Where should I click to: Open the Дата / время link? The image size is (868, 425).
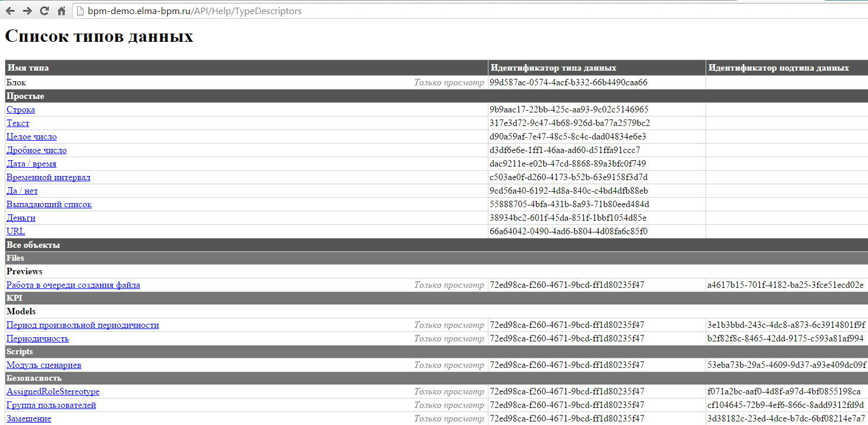[31, 164]
